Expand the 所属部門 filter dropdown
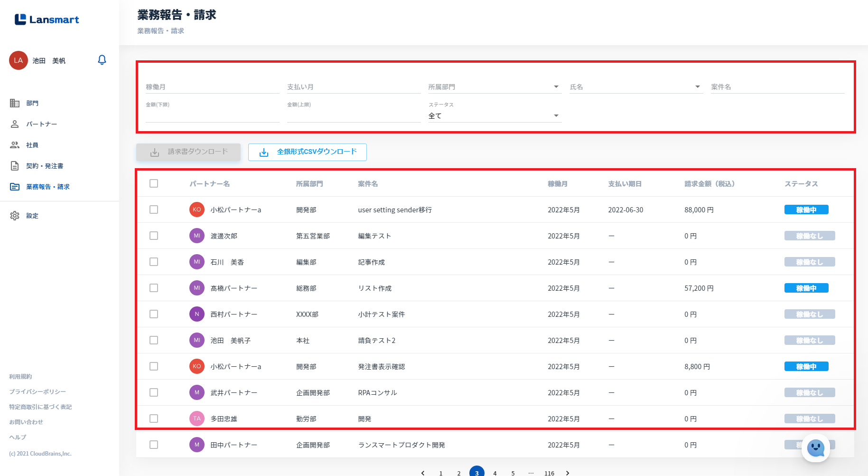Image resolution: width=868 pixels, height=476 pixels. [x=495, y=87]
